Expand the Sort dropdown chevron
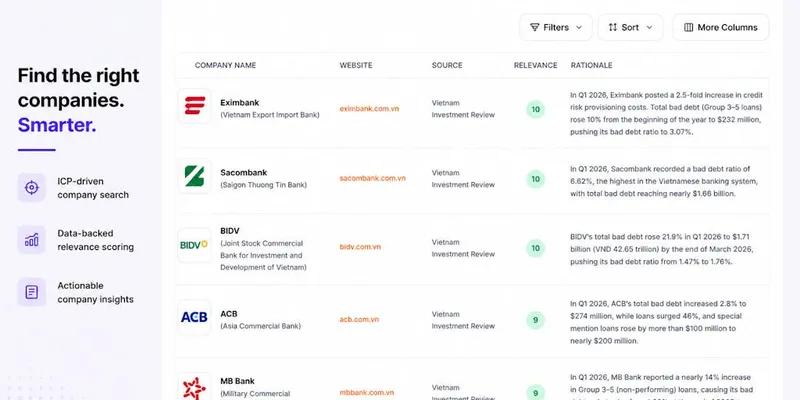The height and width of the screenshot is (400, 800). (x=649, y=28)
